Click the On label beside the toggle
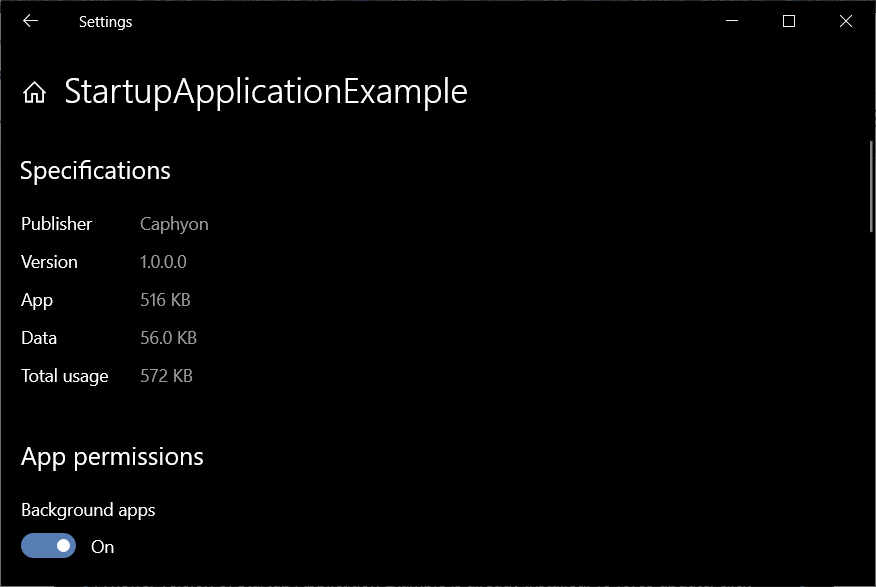 (103, 547)
